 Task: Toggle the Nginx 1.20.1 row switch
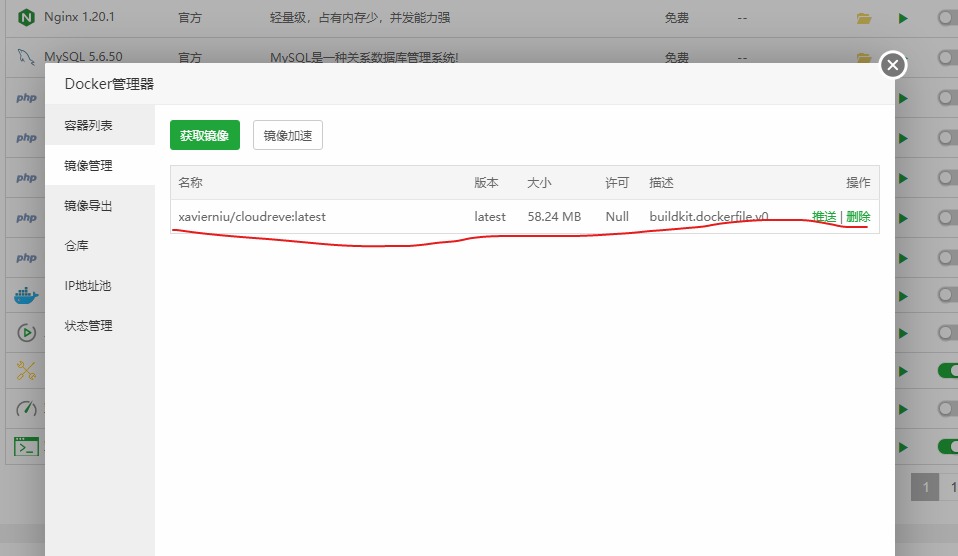click(x=948, y=18)
